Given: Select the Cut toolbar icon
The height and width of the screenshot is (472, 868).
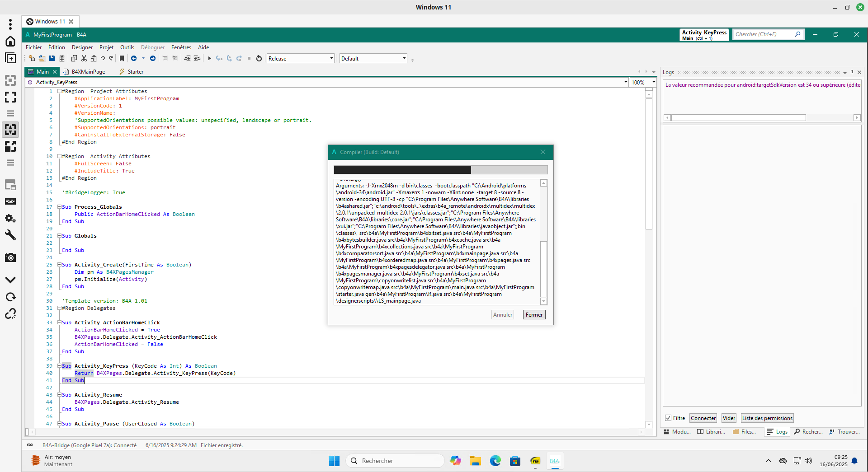Looking at the screenshot, I should tap(84, 58).
